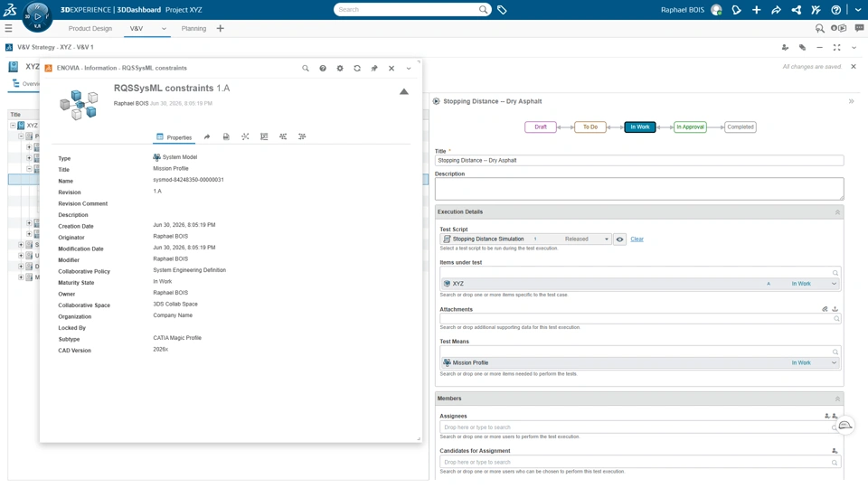The width and height of the screenshot is (868, 488).
Task: Open ENOVIA Information panel help
Action: pos(323,68)
